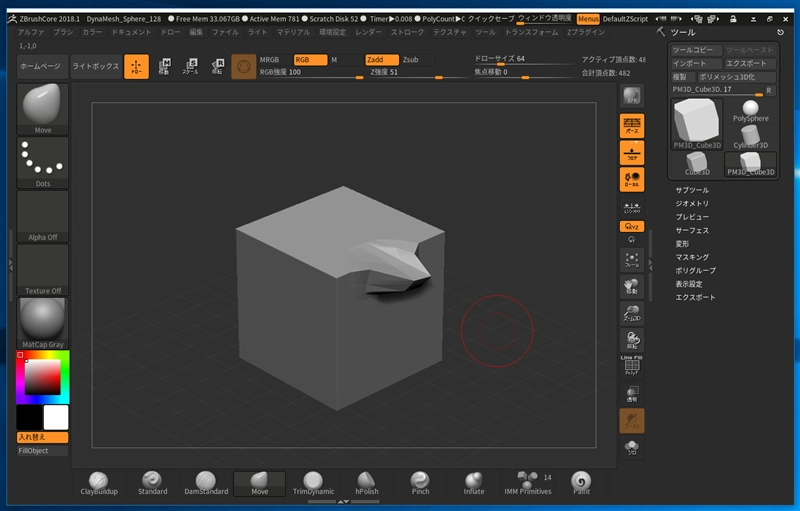Image resolution: width=800 pixels, height=511 pixels.
Task: Toggle Zadd sculpt mode
Action: (x=382, y=60)
